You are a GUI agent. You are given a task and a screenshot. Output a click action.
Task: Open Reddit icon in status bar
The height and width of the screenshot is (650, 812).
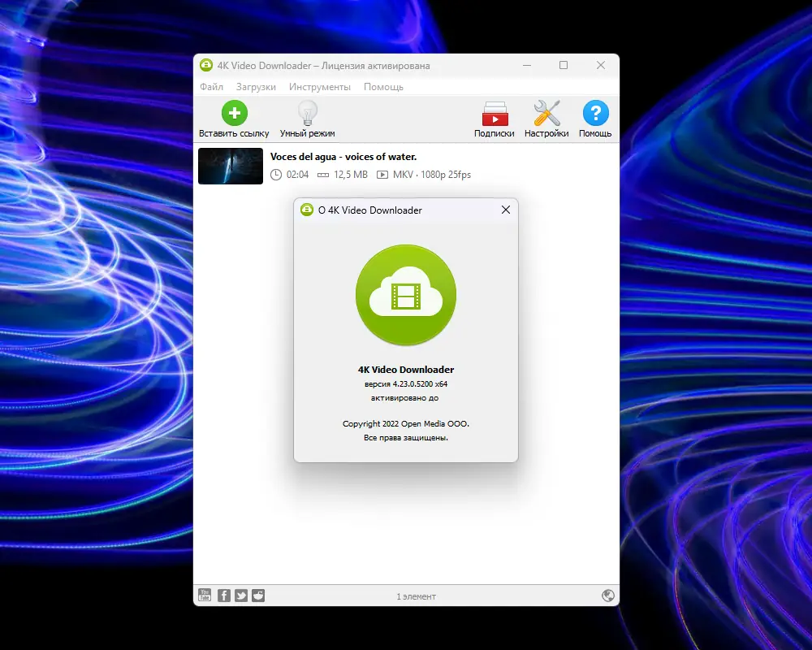[258, 595]
